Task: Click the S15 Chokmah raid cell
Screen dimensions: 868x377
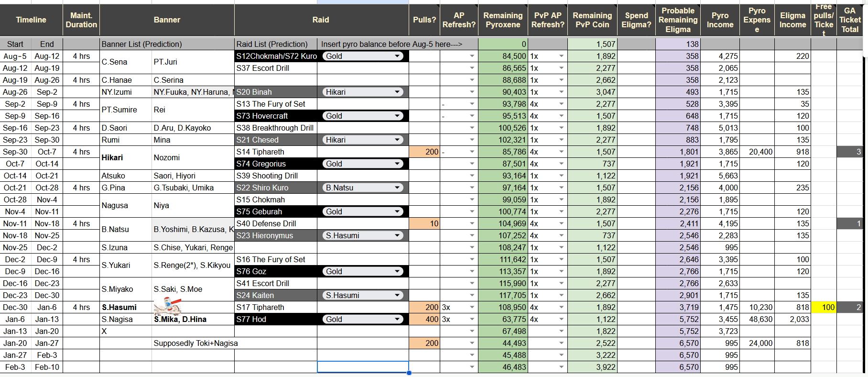Action: tap(276, 200)
